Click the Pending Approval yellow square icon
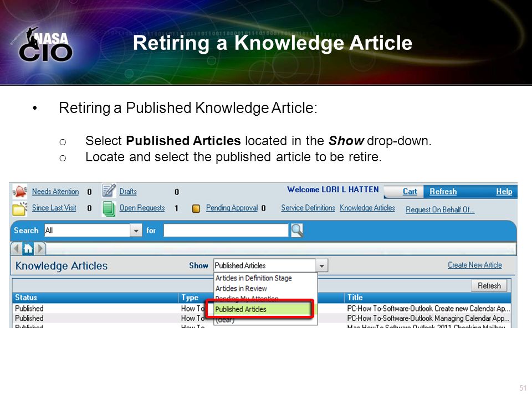The image size is (532, 399). [x=196, y=208]
